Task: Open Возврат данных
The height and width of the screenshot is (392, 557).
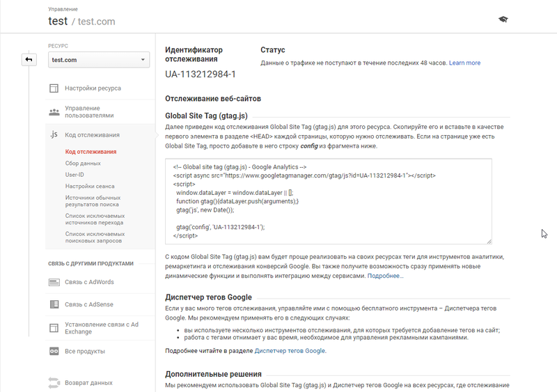Action: coord(88,383)
